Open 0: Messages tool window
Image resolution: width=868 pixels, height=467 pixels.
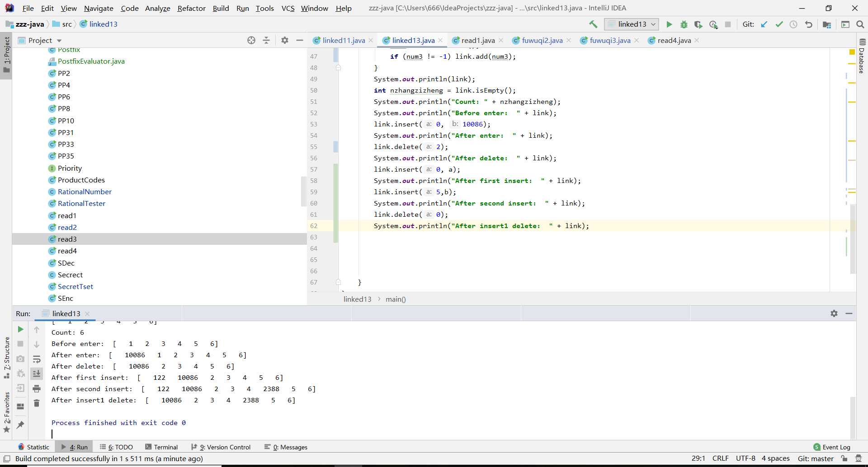tap(286, 447)
